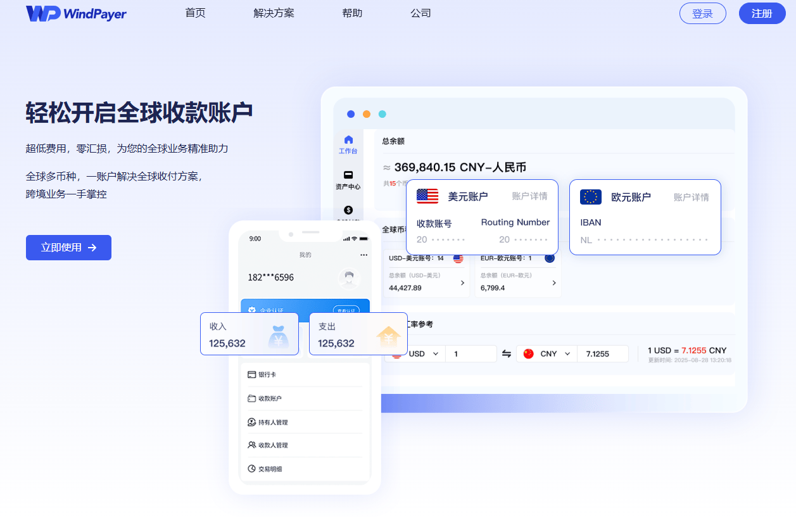Screen dimensions: 796x532
Task: Tap the three-dot menu on the 我的 screen
Action: click(x=363, y=254)
